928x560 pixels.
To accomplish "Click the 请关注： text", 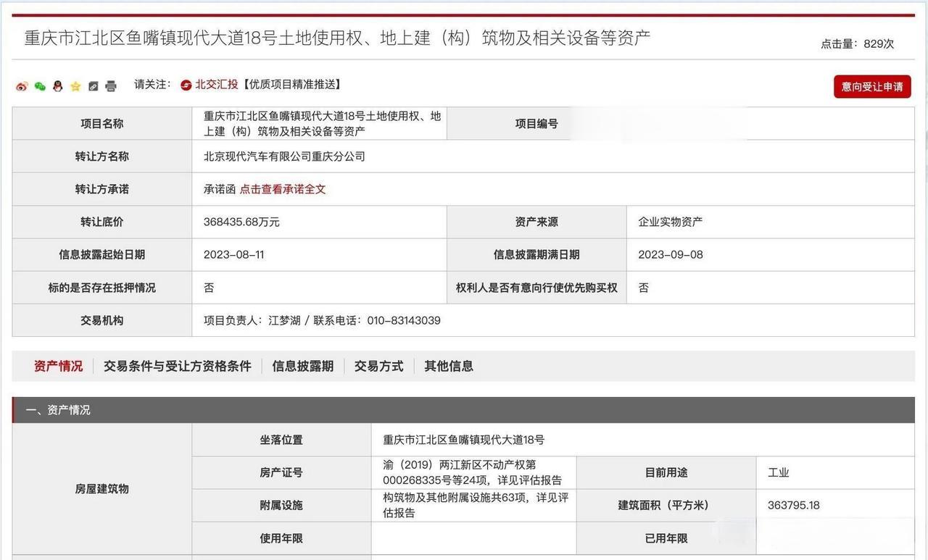I will click(153, 85).
